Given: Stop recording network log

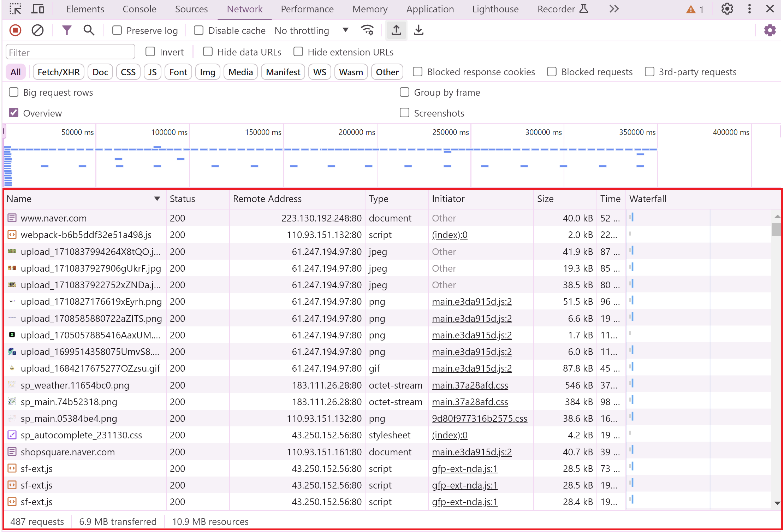Looking at the screenshot, I should coord(15,30).
